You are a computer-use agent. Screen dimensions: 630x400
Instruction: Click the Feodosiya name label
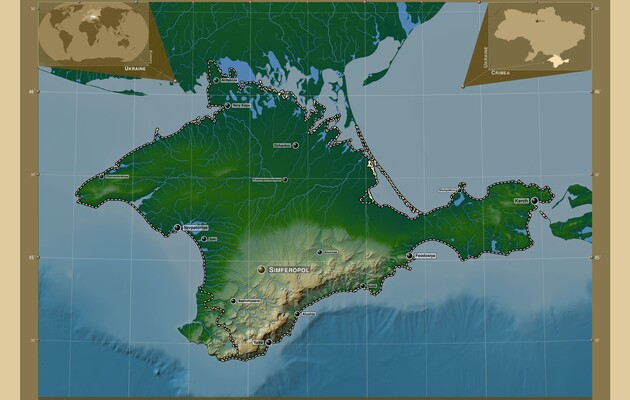[424, 256]
